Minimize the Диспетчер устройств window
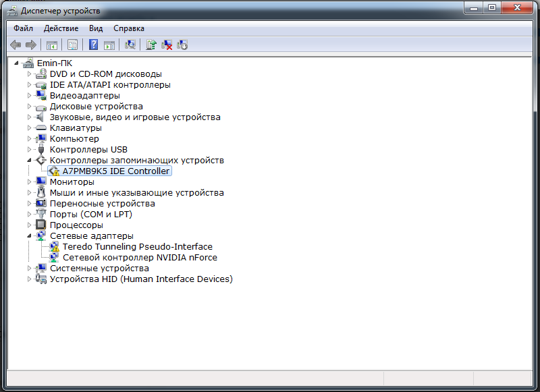 [x=475, y=7]
